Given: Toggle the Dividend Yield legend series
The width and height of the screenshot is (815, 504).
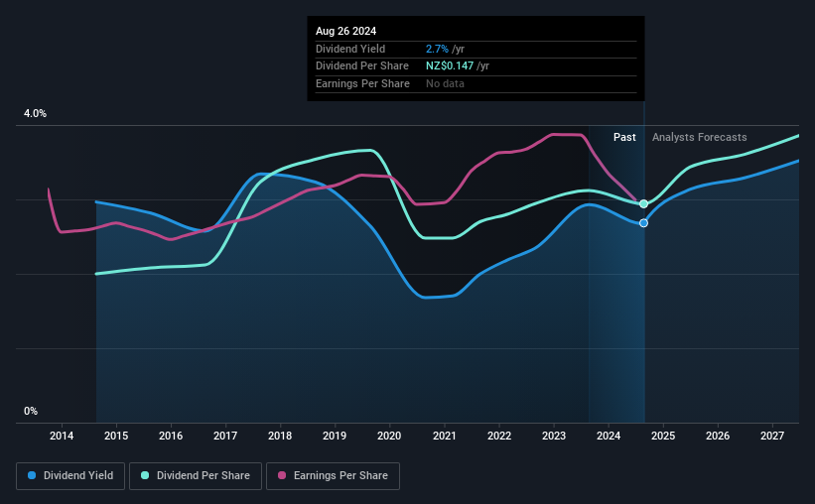Looking at the screenshot, I should point(70,476).
